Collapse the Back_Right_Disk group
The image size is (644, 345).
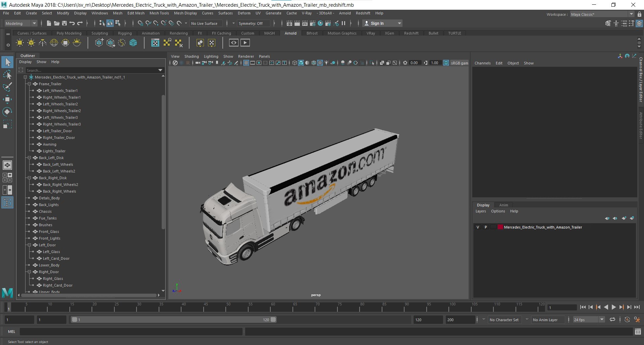pos(29,178)
